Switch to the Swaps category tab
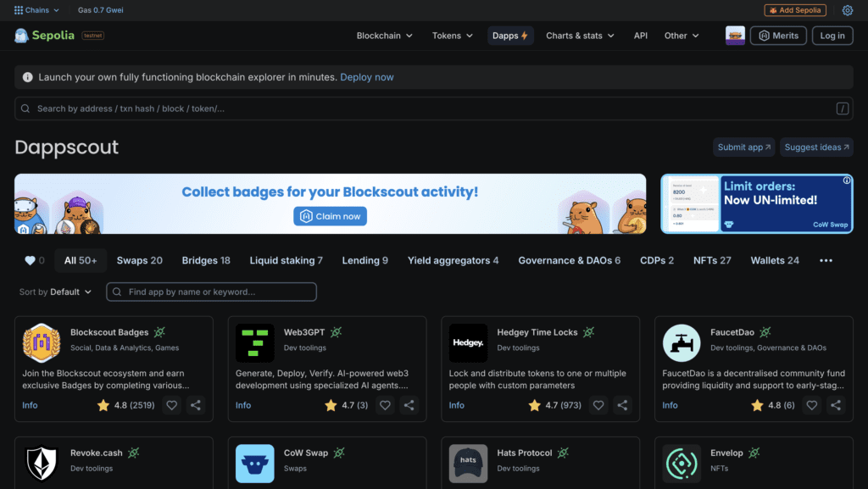This screenshot has height=489, width=868. click(139, 260)
